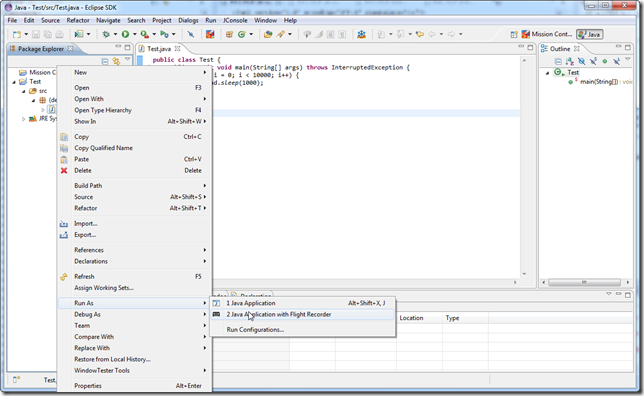Switch to Java perspective button
The height and width of the screenshot is (396, 644).
coord(590,35)
